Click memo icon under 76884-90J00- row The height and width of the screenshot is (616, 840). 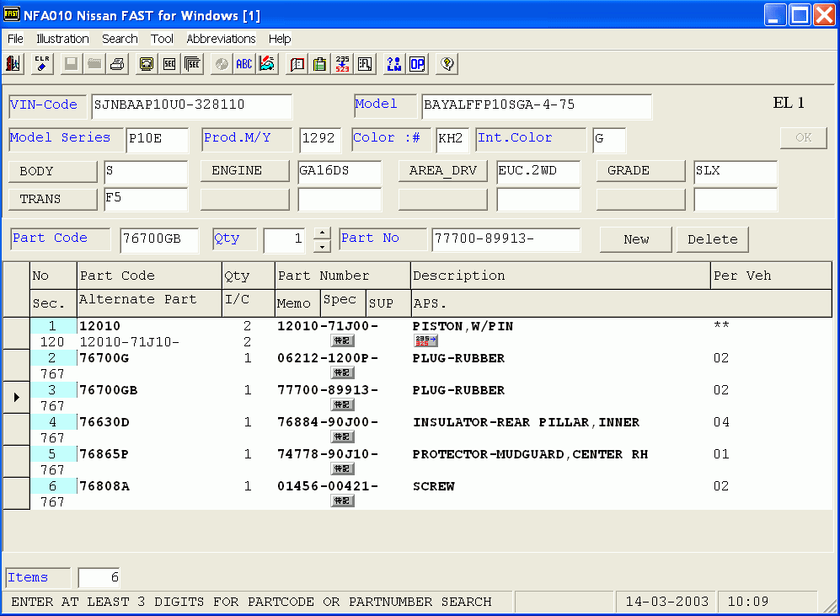point(342,437)
